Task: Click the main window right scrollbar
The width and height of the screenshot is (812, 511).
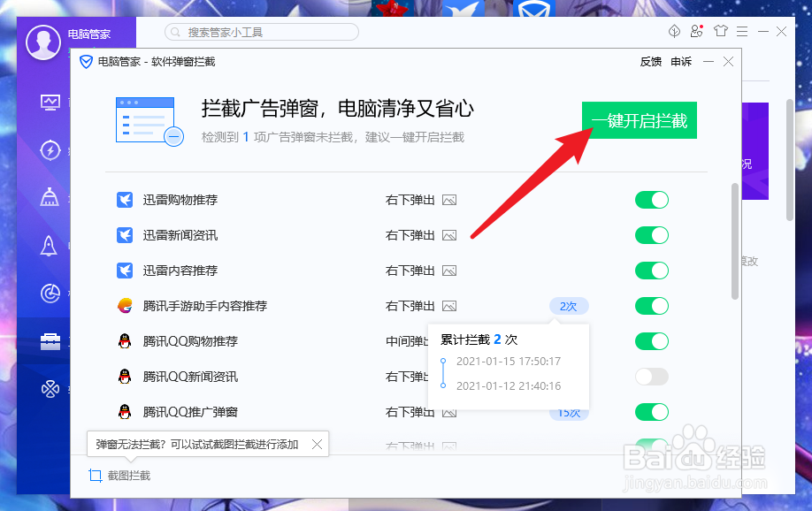Action: [x=790, y=159]
